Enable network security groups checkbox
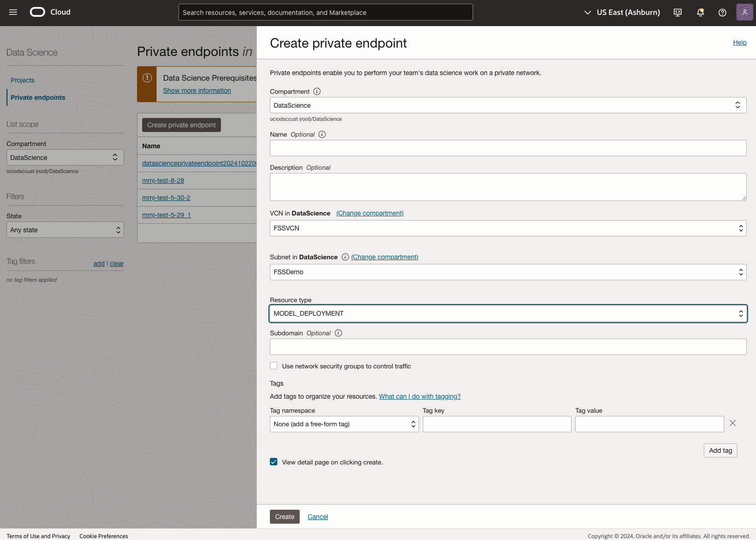 pos(274,366)
